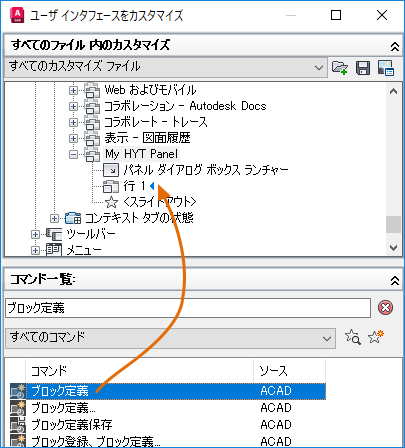Click the panel dialog box launcher icon
Viewport: 405px width, 448px height.
click(x=111, y=170)
